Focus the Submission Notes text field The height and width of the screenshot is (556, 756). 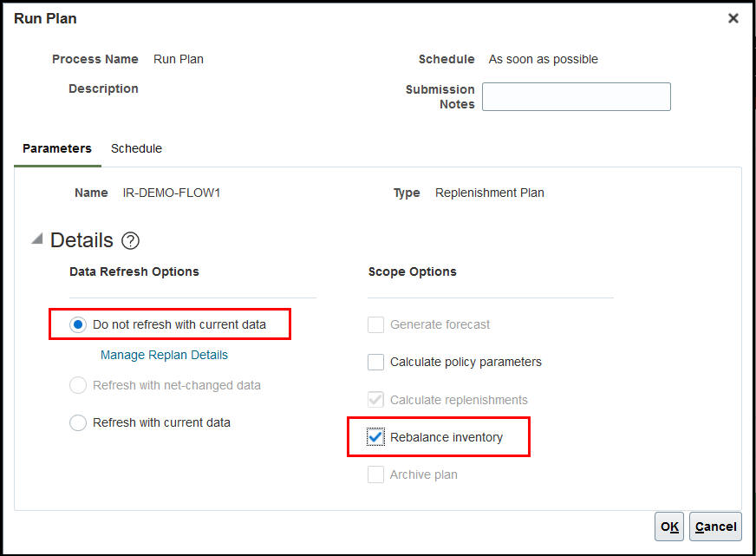point(577,96)
